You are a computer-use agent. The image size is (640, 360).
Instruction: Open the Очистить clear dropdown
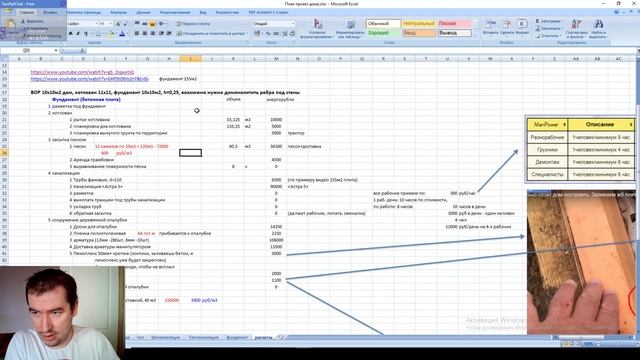548,36
